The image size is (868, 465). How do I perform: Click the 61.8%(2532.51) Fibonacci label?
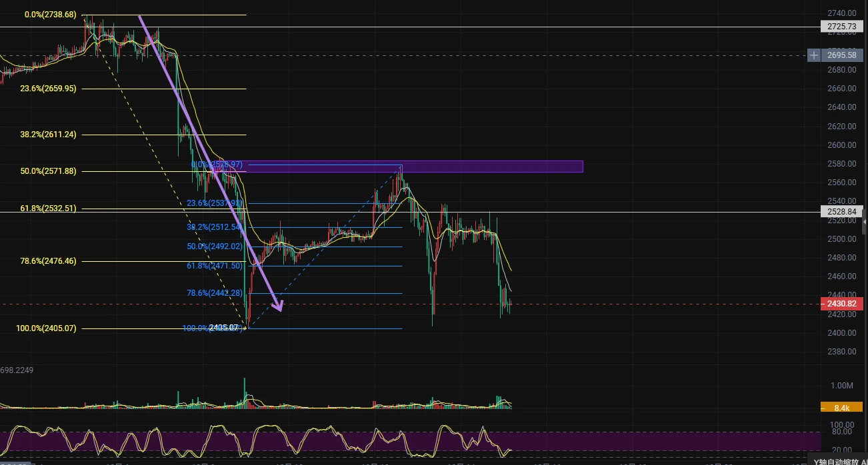[x=48, y=209]
